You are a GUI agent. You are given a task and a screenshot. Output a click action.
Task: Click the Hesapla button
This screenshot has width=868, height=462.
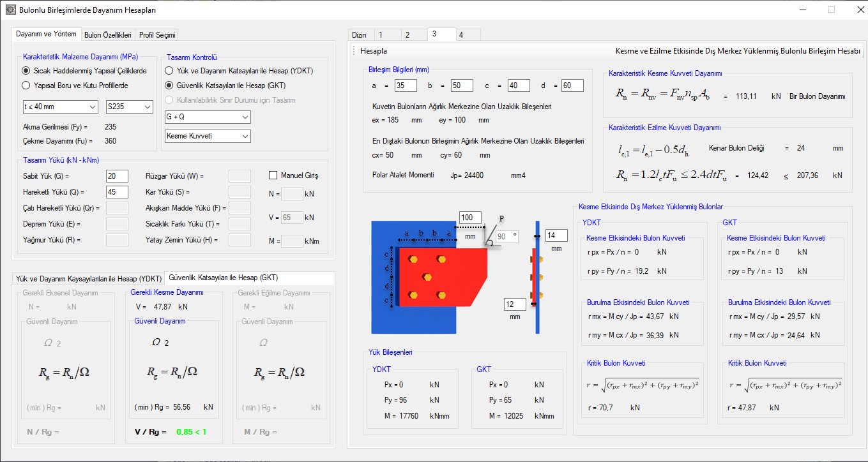(374, 51)
